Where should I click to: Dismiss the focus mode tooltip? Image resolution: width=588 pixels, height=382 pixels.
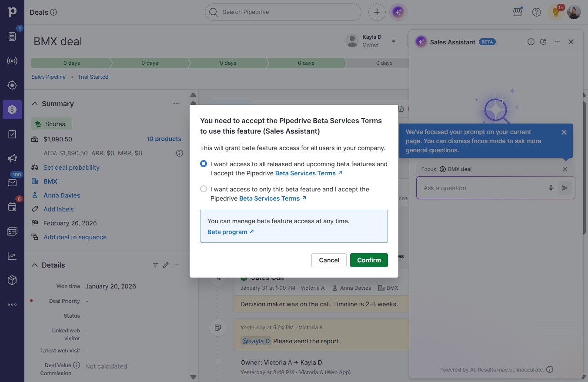click(564, 132)
